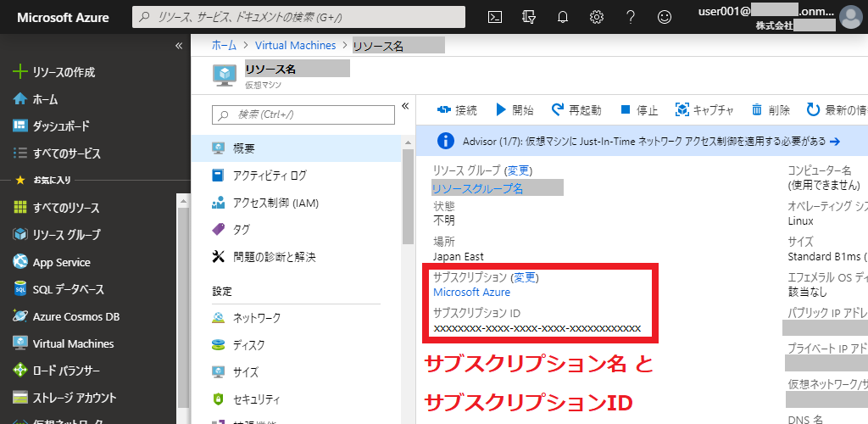Click the Azure search box

point(298,17)
